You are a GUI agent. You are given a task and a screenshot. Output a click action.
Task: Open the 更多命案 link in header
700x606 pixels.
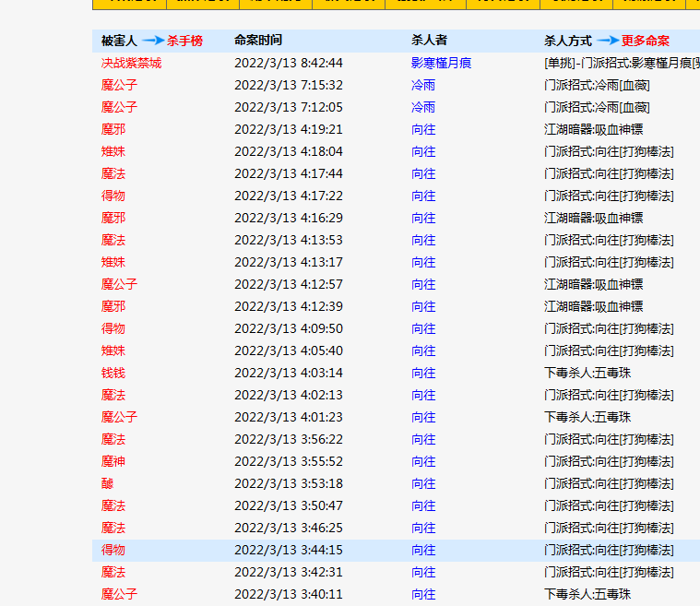645,42
